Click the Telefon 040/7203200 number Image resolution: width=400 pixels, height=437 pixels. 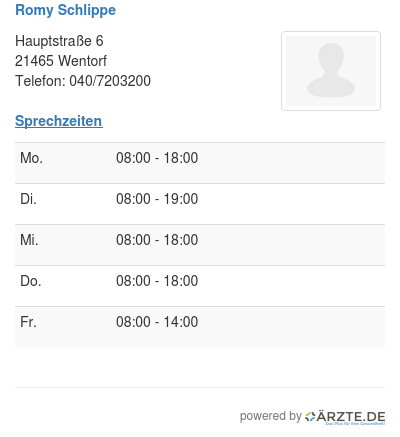(x=110, y=81)
